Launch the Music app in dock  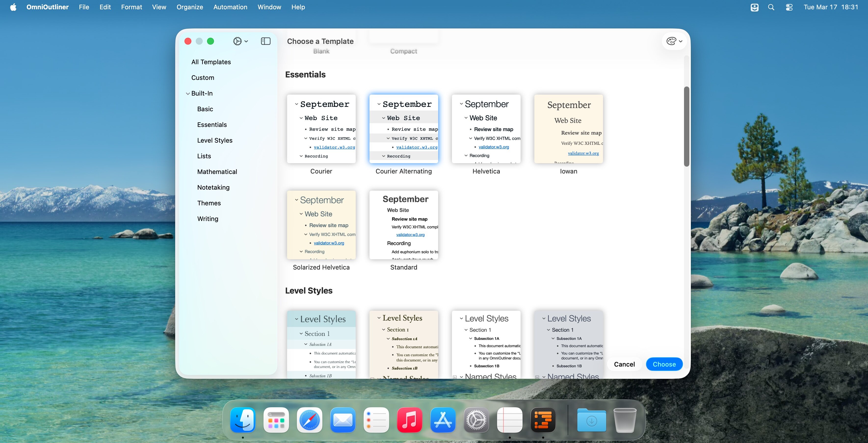pyautogui.click(x=409, y=420)
